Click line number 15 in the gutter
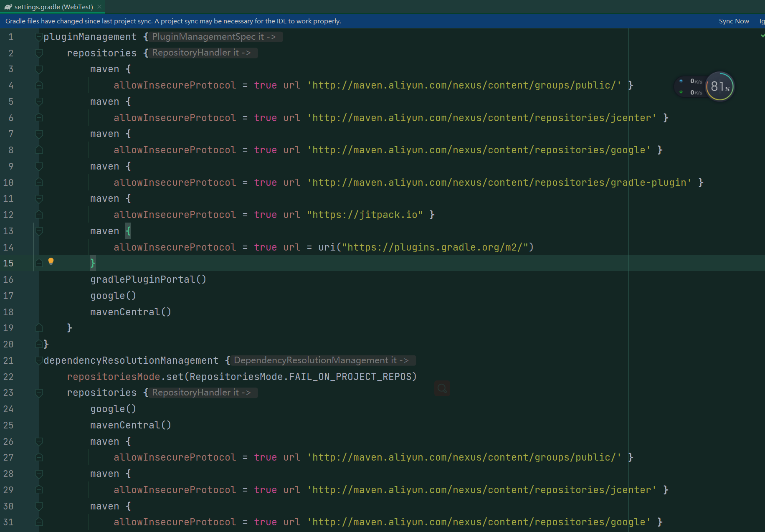The image size is (765, 532). [x=8, y=263]
